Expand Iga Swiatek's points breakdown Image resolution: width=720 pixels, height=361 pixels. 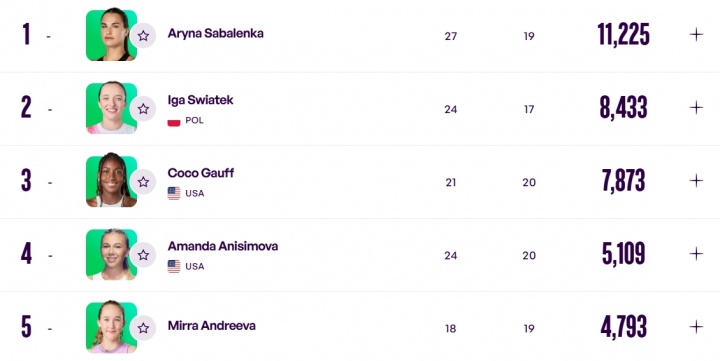(x=696, y=107)
